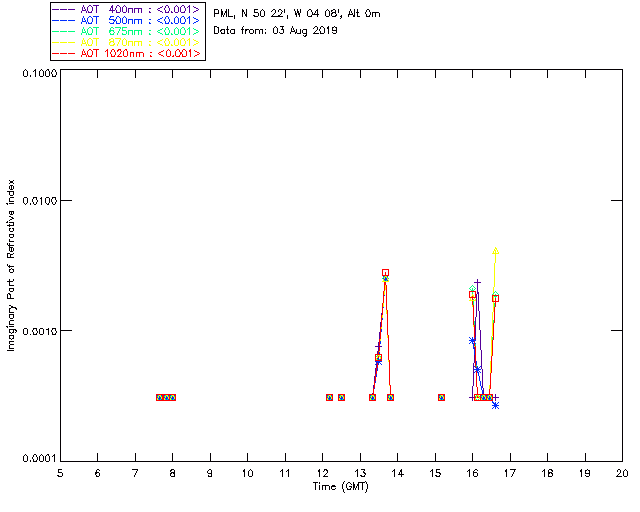This screenshot has height=512, width=640.
Task: Click the PML station location header text
Action: 297,14
